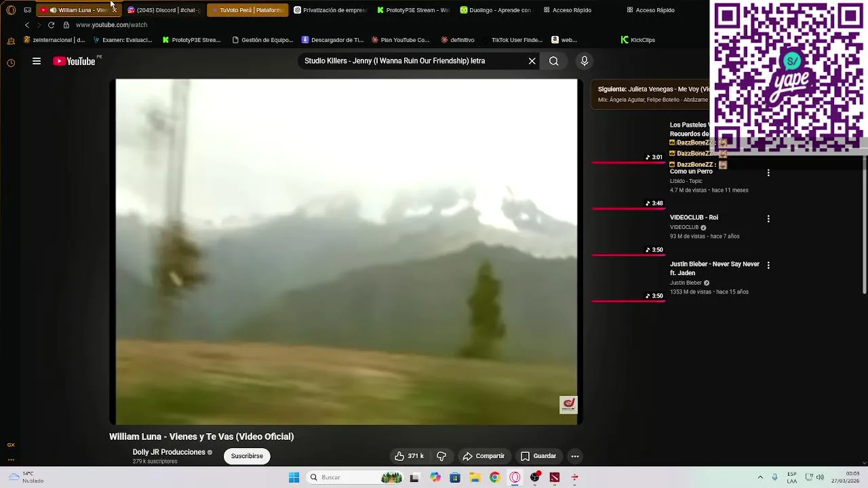Open the definitivo bookmark
The height and width of the screenshot is (488, 868).
(458, 40)
